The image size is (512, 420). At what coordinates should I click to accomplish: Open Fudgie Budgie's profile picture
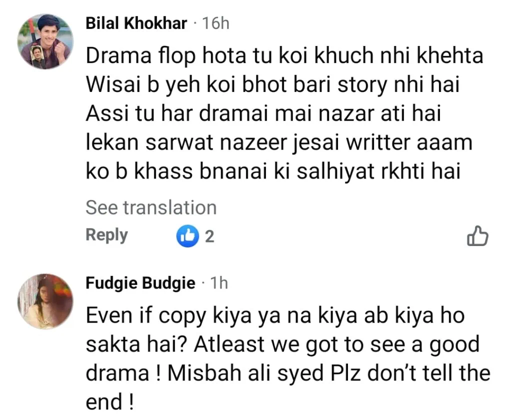[x=45, y=301]
